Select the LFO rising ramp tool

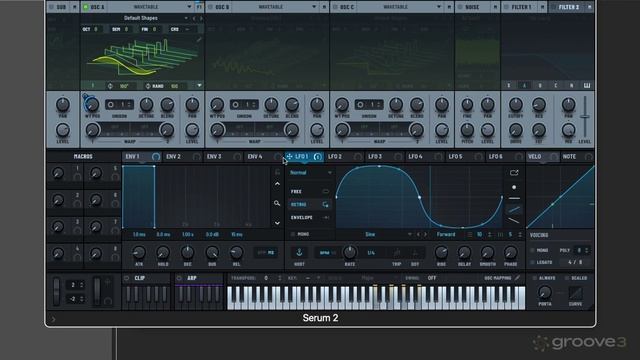514,210
